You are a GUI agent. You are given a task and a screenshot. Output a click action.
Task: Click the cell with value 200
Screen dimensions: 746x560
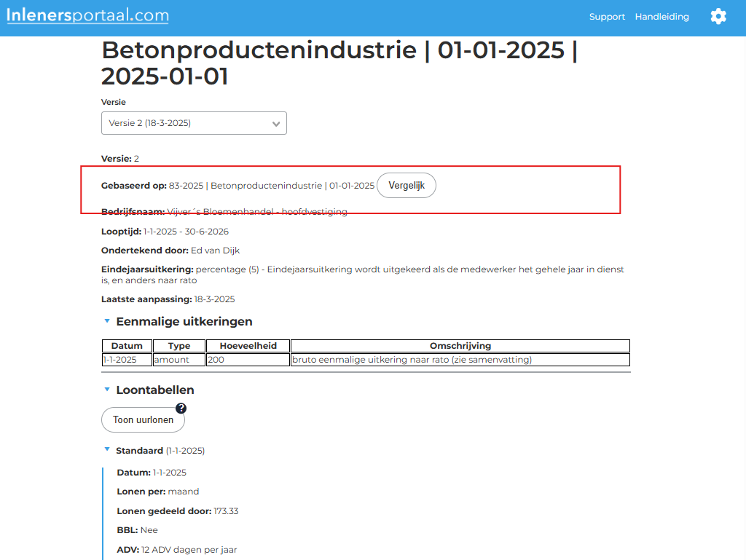tap(248, 360)
